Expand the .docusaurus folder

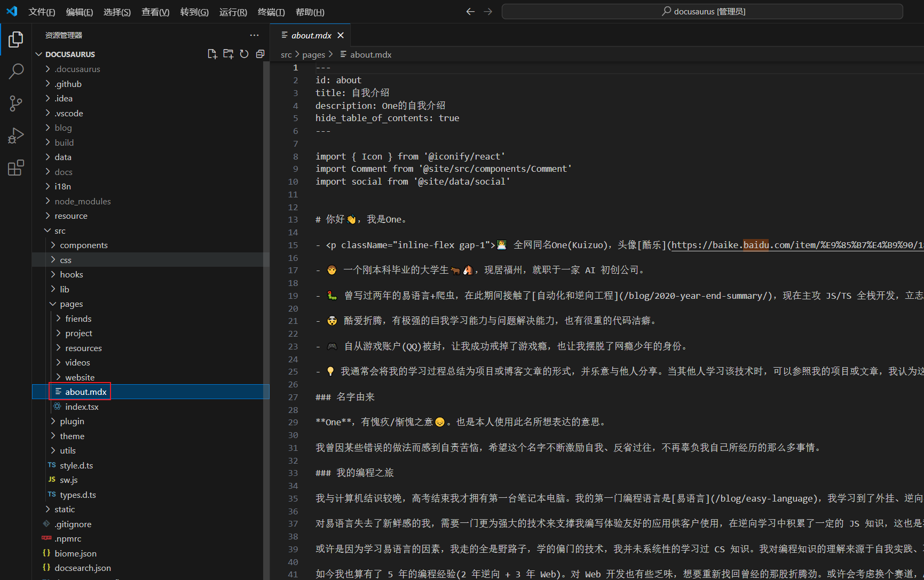[x=48, y=69]
